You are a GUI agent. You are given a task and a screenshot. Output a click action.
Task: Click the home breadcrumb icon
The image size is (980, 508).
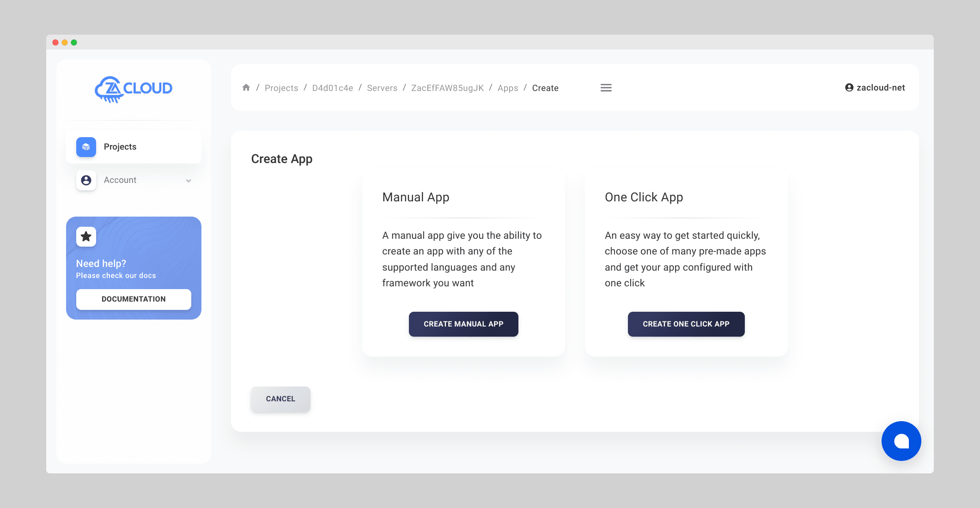click(x=246, y=87)
